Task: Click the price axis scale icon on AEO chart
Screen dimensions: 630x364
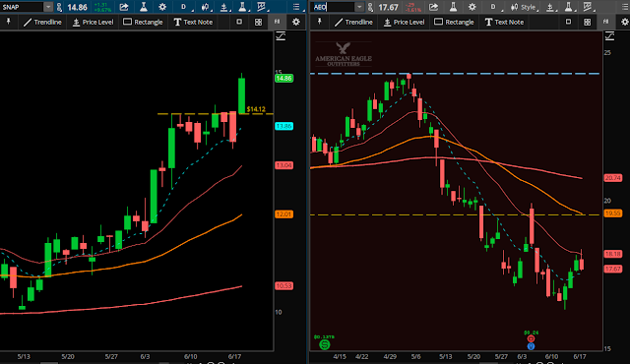Action: point(609,36)
